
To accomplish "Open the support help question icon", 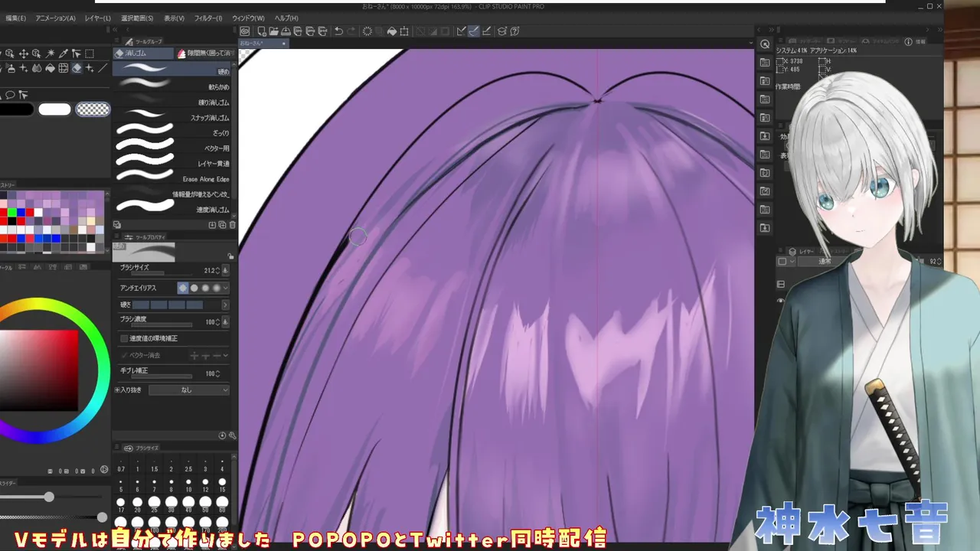I will pos(514,31).
